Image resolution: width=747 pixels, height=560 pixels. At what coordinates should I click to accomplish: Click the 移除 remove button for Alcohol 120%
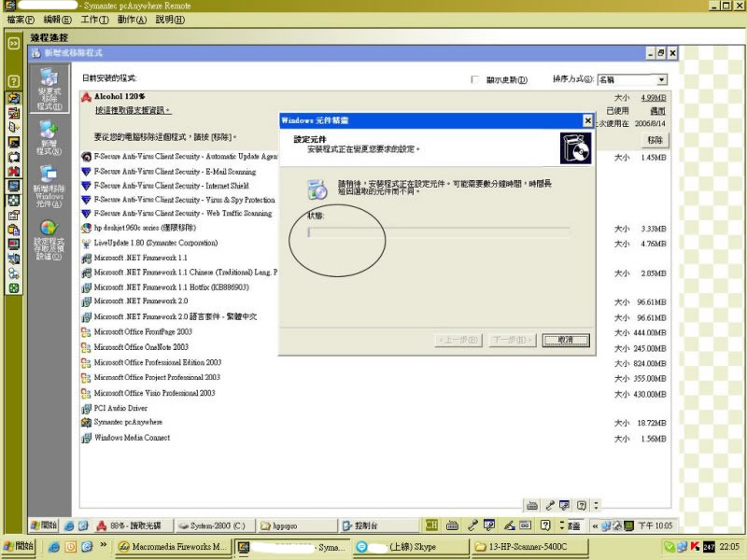655,140
